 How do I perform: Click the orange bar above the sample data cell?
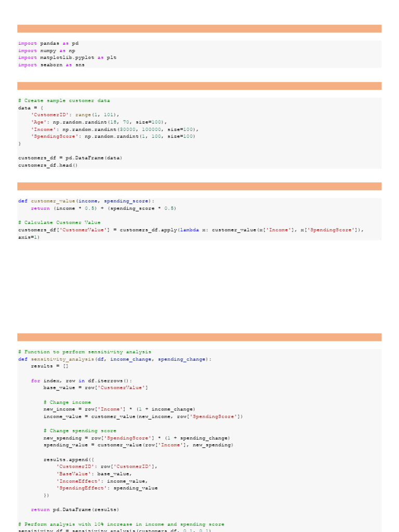199,86
